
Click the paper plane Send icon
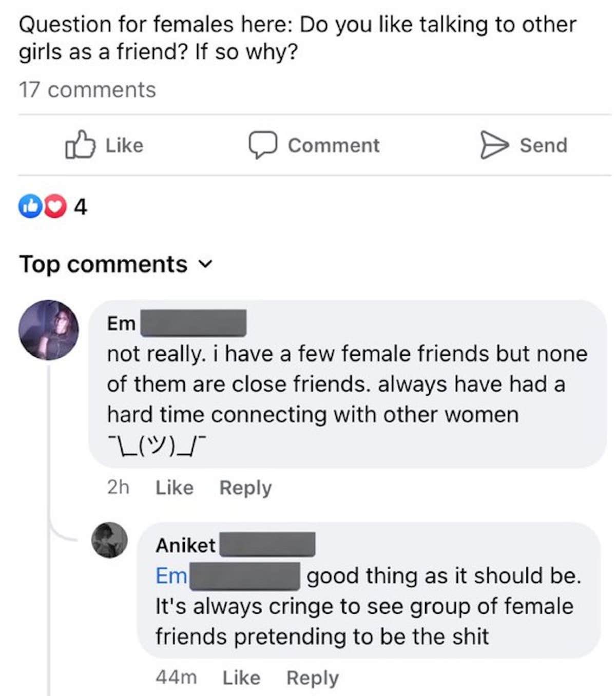(493, 145)
